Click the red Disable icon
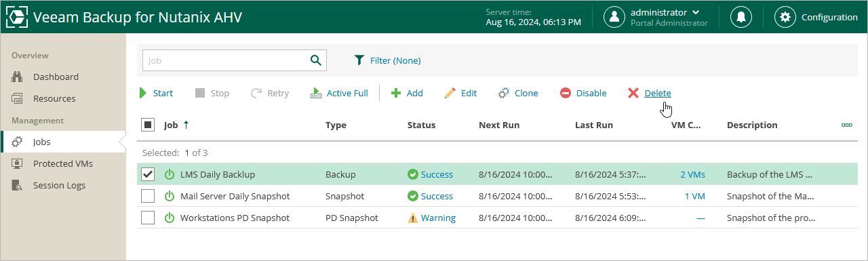868x261 pixels. coord(566,93)
